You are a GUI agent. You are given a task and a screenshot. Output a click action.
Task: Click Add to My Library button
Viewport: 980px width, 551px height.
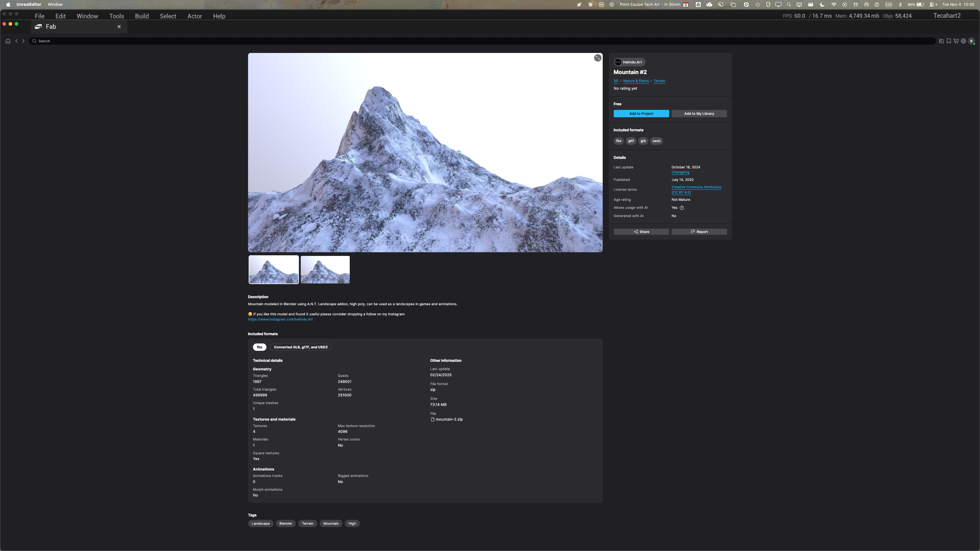(699, 114)
